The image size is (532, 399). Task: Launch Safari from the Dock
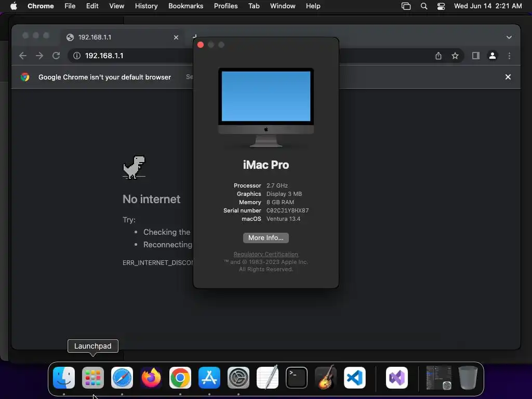[x=122, y=378]
